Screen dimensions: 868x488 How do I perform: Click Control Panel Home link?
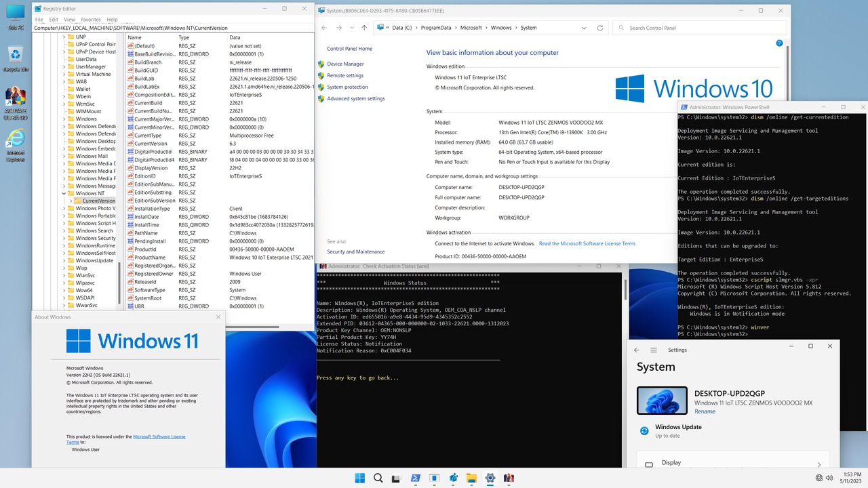(x=349, y=49)
